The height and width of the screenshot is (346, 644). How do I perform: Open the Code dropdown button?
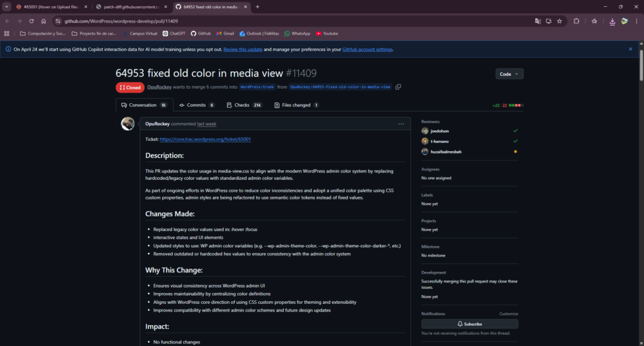click(509, 74)
